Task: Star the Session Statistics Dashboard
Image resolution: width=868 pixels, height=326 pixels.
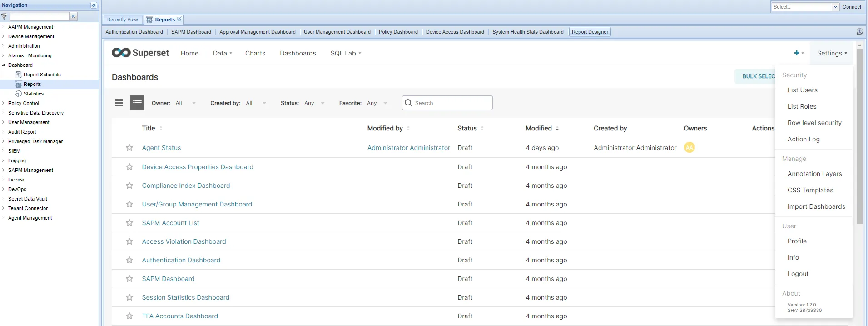Action: pyautogui.click(x=129, y=297)
